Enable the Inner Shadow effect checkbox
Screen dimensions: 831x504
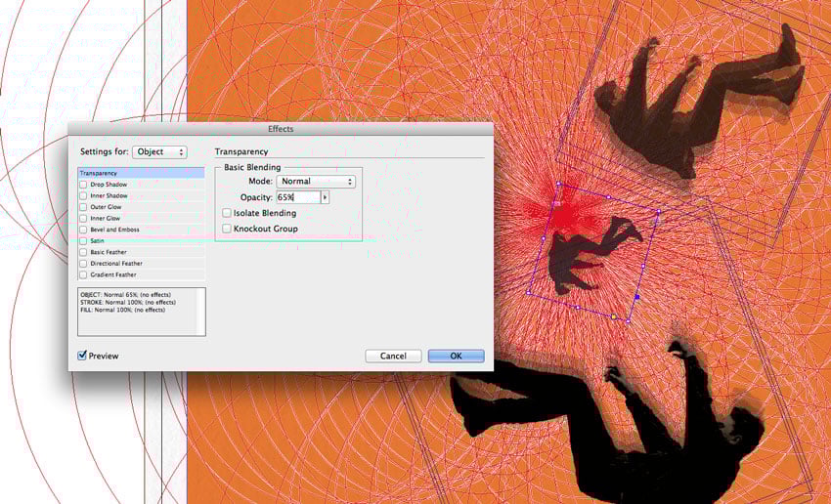83,196
